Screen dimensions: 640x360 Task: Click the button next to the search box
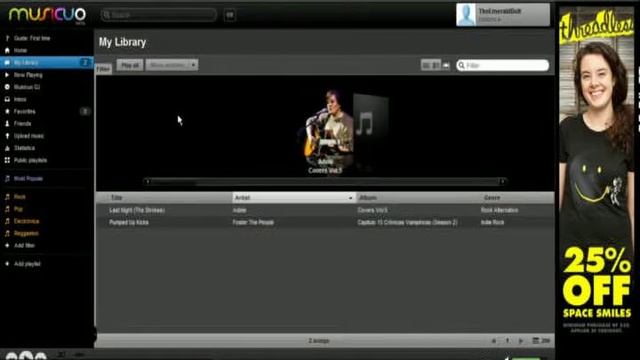tap(230, 15)
